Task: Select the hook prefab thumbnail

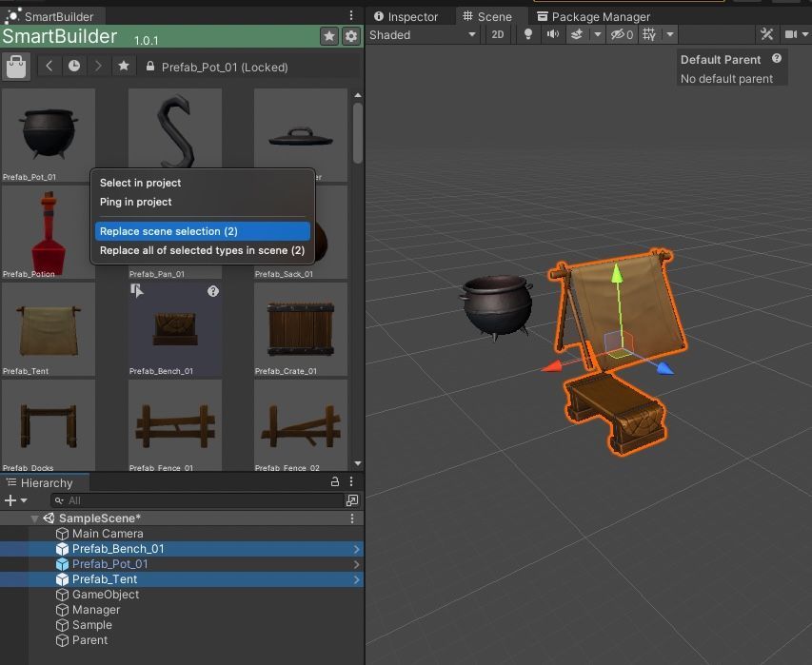Action: click(x=175, y=129)
